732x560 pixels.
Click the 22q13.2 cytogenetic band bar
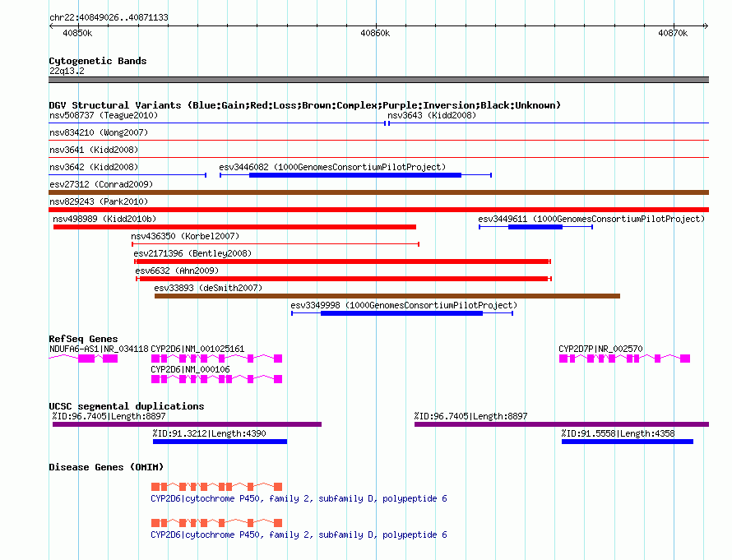click(378, 80)
